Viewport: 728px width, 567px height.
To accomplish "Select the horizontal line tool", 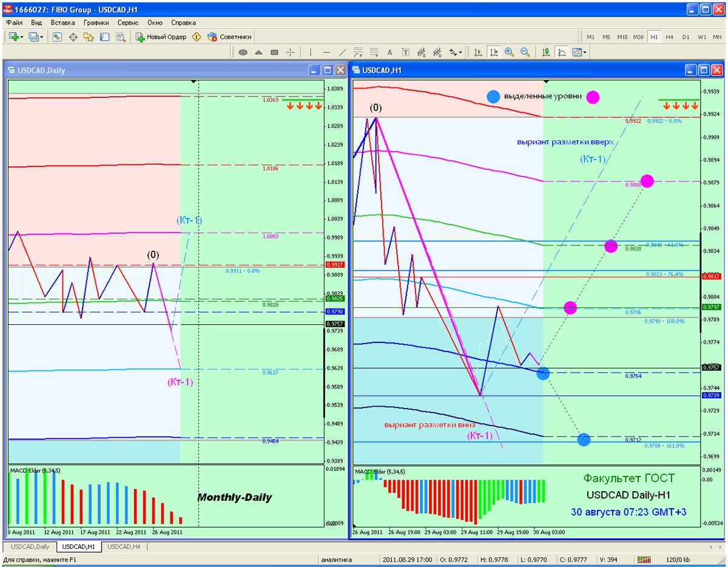I will tap(326, 53).
